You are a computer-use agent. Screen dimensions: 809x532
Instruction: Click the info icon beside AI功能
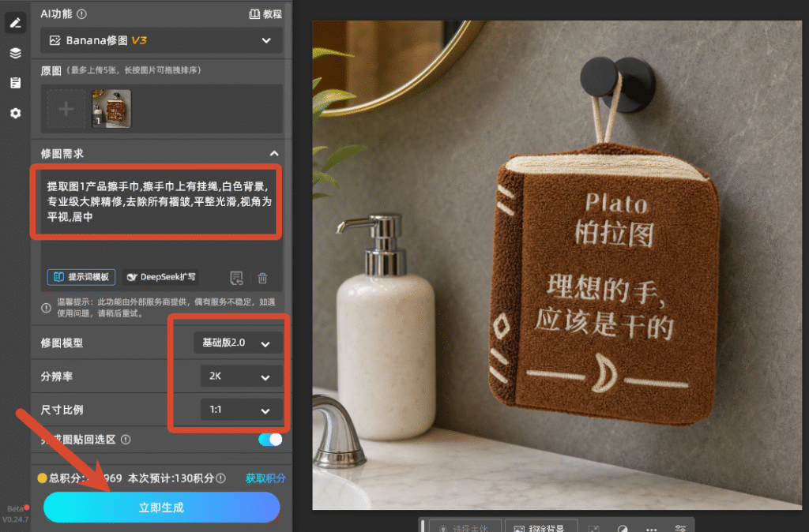(x=81, y=14)
